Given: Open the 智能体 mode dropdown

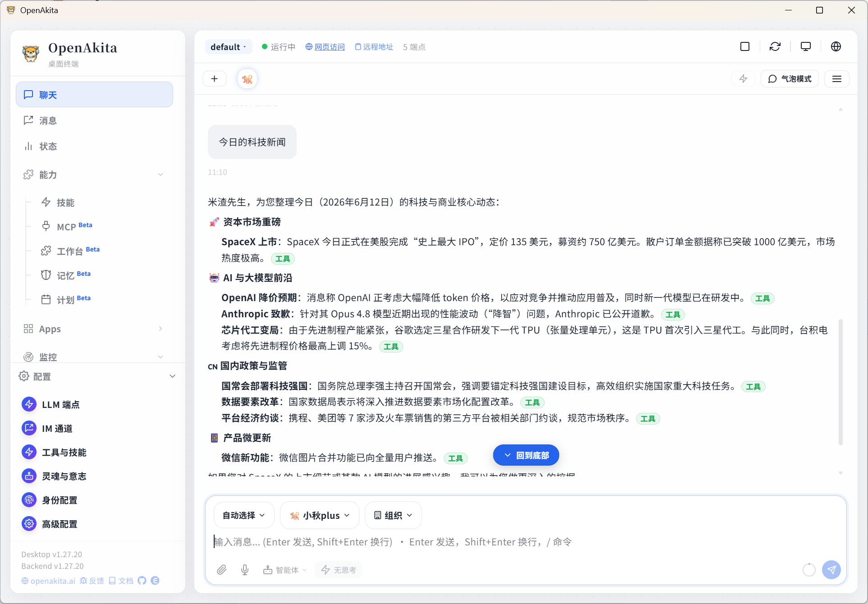Looking at the screenshot, I should point(285,570).
